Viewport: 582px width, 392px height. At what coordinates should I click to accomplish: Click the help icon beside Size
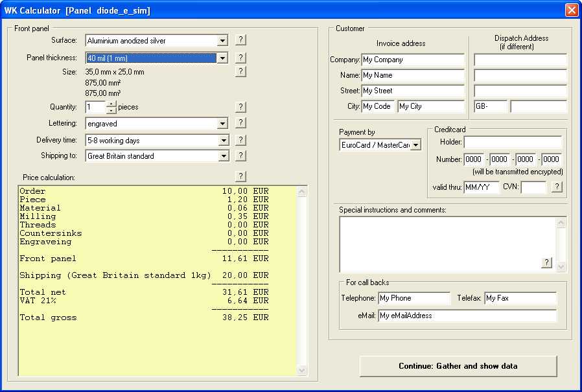click(x=240, y=72)
